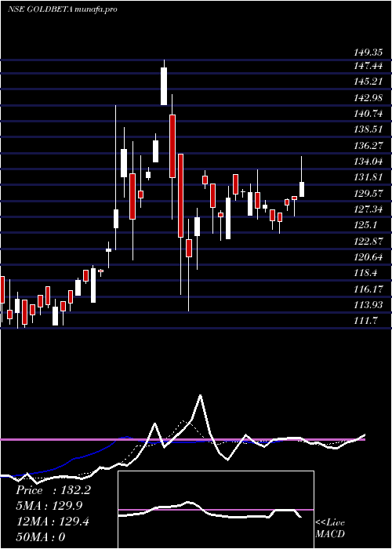Select the 131.81 price axis label
The image size is (392, 549).
coord(368,177)
